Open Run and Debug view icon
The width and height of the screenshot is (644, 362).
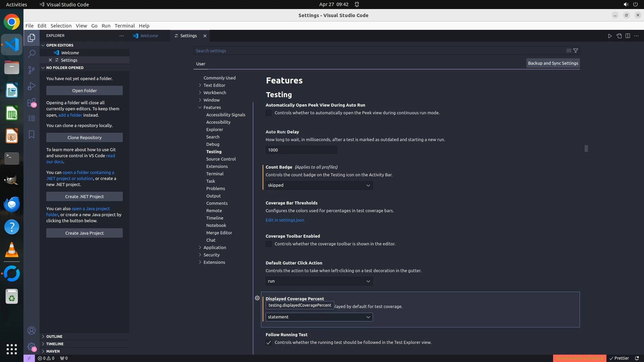click(x=32, y=86)
